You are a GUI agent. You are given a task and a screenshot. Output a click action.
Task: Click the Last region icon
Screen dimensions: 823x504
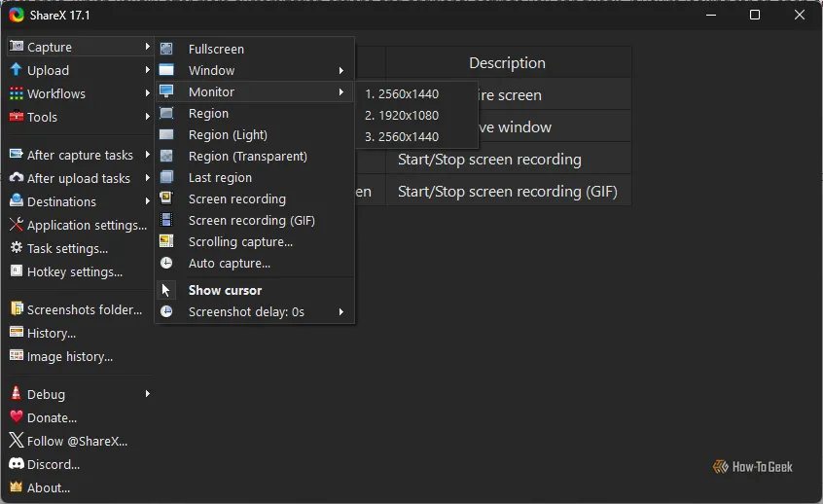point(166,177)
